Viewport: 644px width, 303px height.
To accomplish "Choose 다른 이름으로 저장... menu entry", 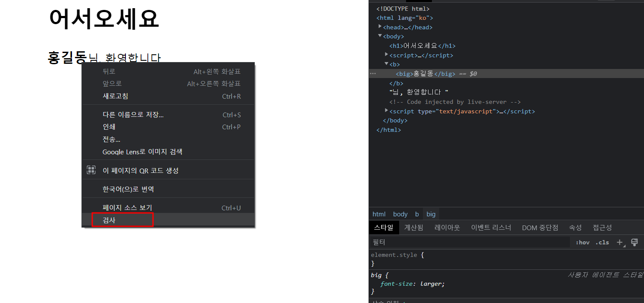I will coord(169,115).
